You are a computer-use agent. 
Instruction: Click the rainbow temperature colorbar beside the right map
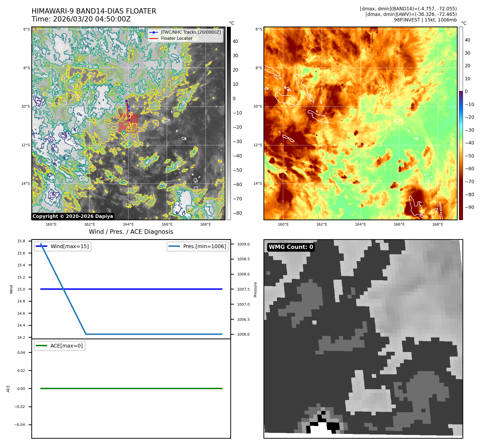[x=461, y=123]
